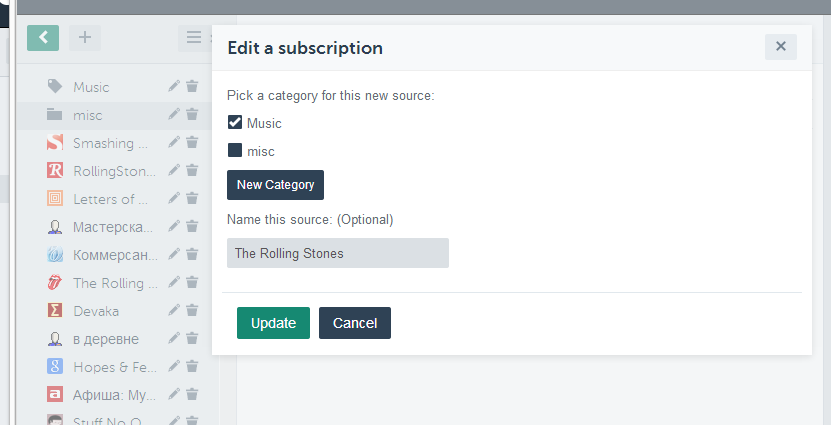
Task: Click the green Update button
Action: 273,323
